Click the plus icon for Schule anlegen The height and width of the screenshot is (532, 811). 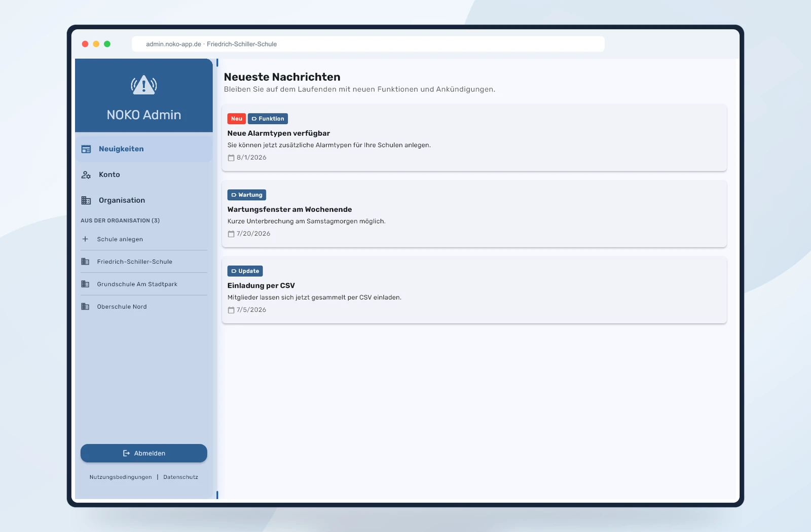(85, 239)
